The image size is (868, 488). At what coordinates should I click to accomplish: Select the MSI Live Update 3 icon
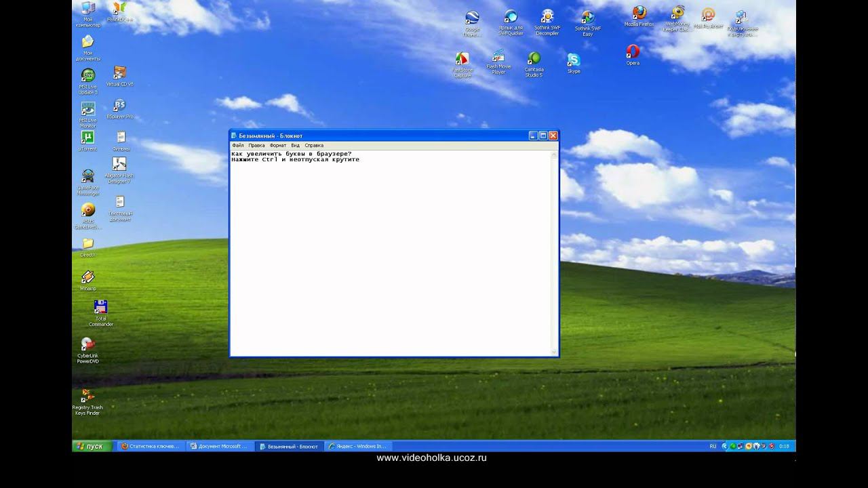coord(88,81)
